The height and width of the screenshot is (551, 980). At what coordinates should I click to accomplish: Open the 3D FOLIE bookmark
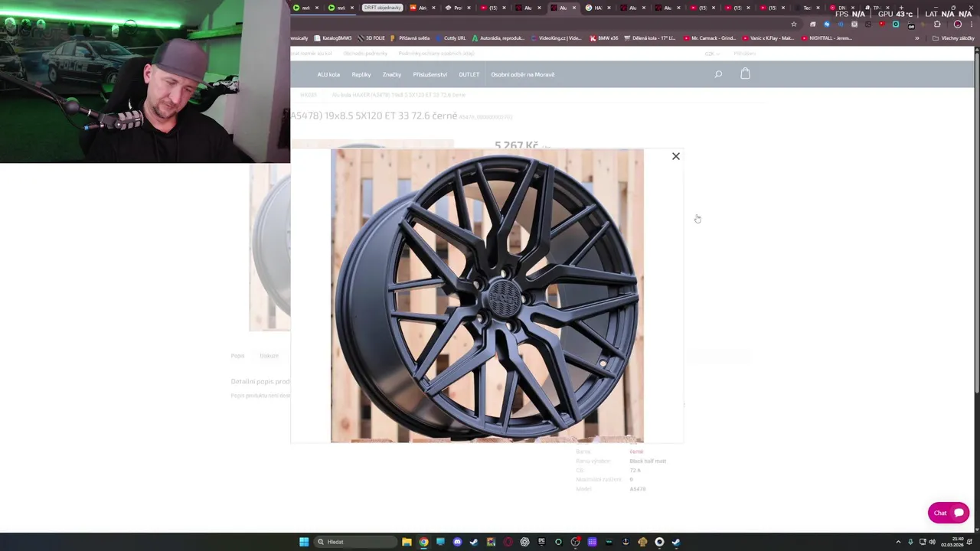tap(371, 38)
